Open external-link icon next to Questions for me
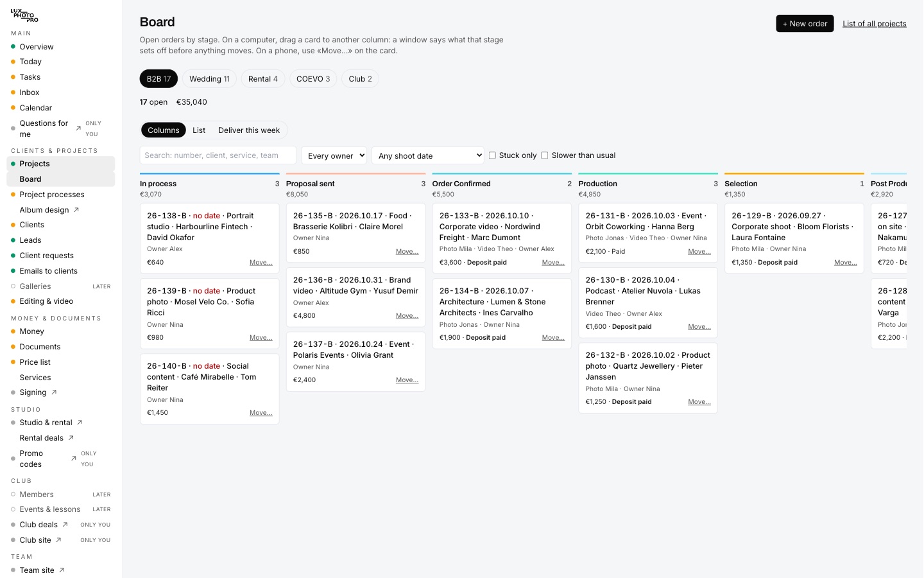 [78, 128]
